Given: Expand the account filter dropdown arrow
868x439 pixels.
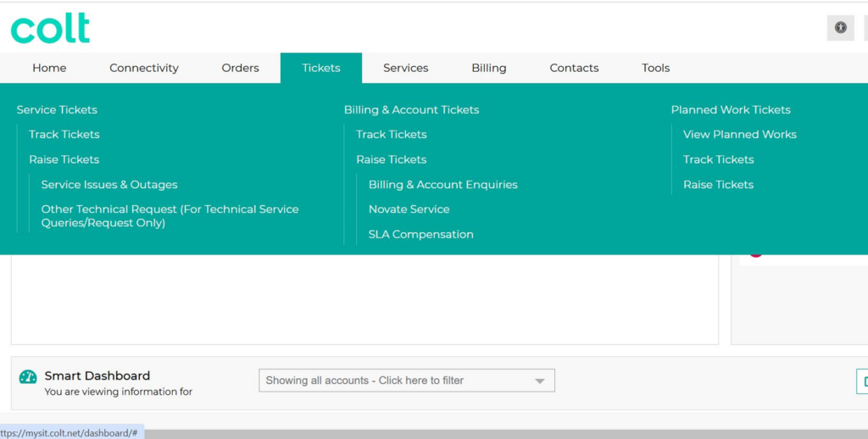Looking at the screenshot, I should pos(539,381).
